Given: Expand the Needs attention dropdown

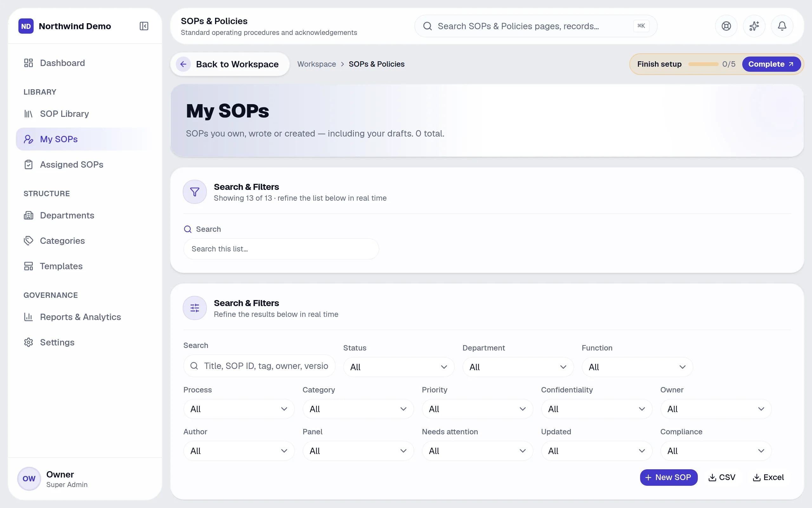Looking at the screenshot, I should click(477, 451).
